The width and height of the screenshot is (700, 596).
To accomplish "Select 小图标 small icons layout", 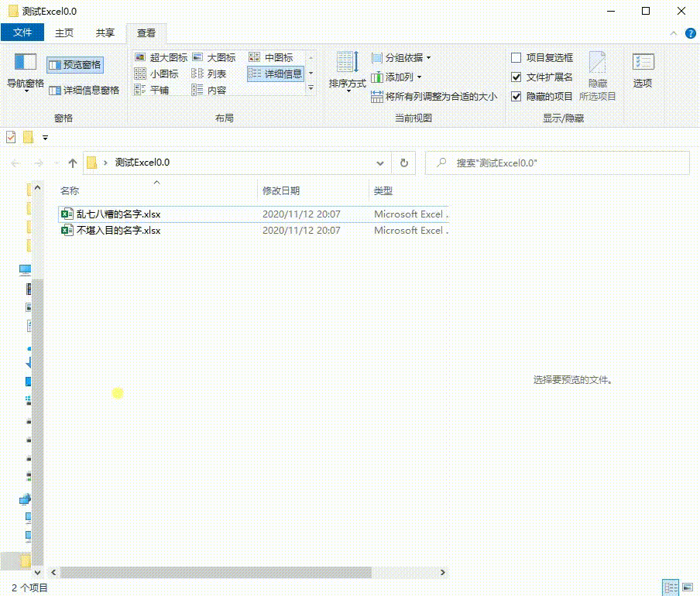I will [156, 74].
